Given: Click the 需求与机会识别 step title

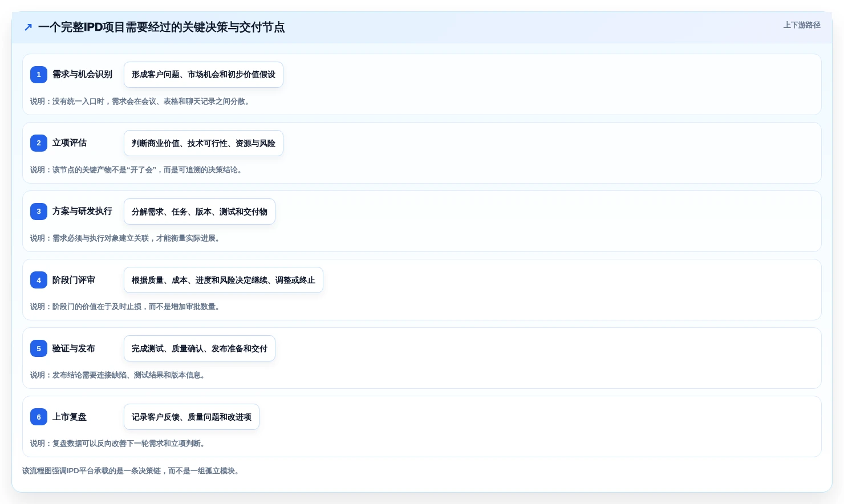Looking at the screenshot, I should coord(82,75).
